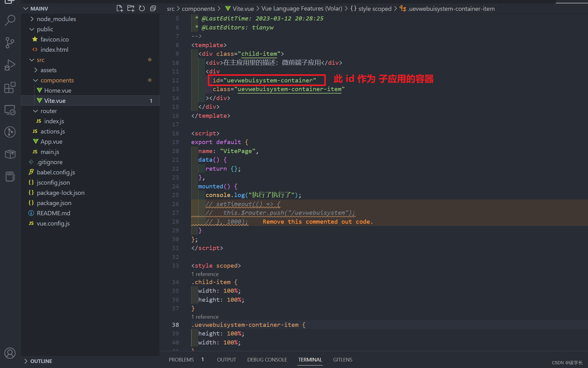Click the mounted() method name
588x368 pixels.
click(x=211, y=186)
